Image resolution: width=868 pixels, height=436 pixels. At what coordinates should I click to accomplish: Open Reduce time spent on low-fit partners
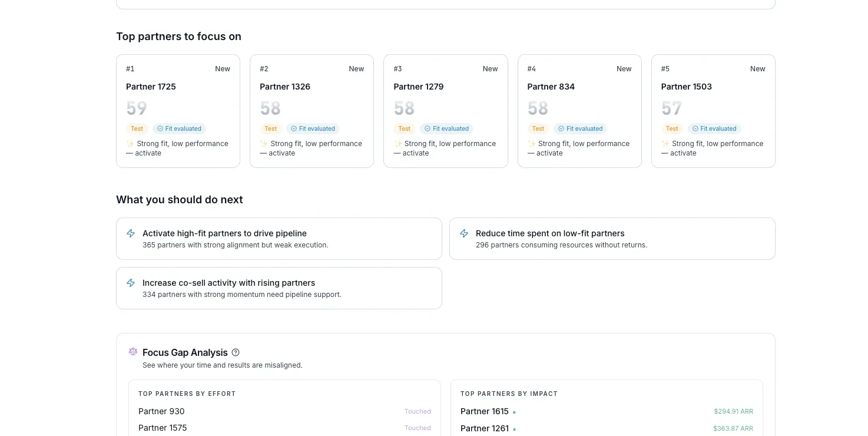[612, 239]
